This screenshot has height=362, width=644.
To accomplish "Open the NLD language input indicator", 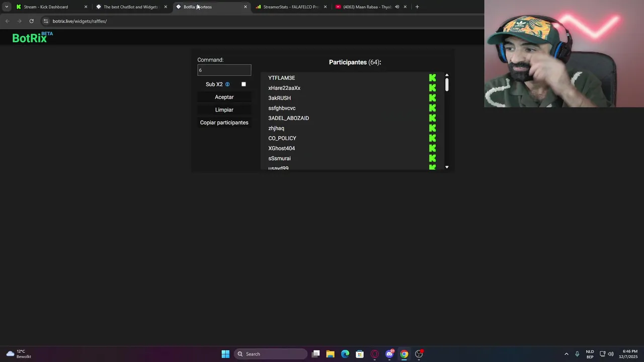I will point(590,354).
